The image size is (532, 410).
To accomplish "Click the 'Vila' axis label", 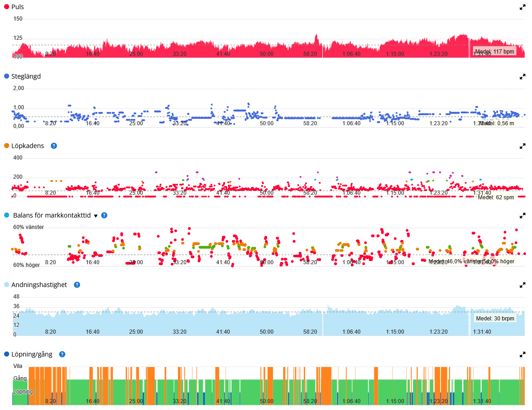I will [18, 366].
